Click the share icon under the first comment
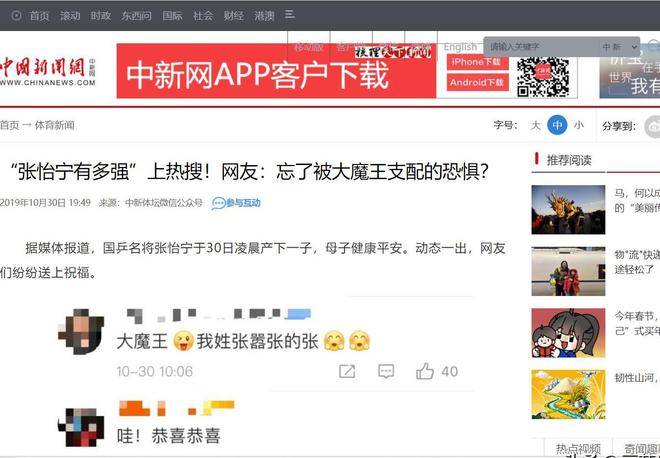The width and height of the screenshot is (660, 458). click(347, 371)
